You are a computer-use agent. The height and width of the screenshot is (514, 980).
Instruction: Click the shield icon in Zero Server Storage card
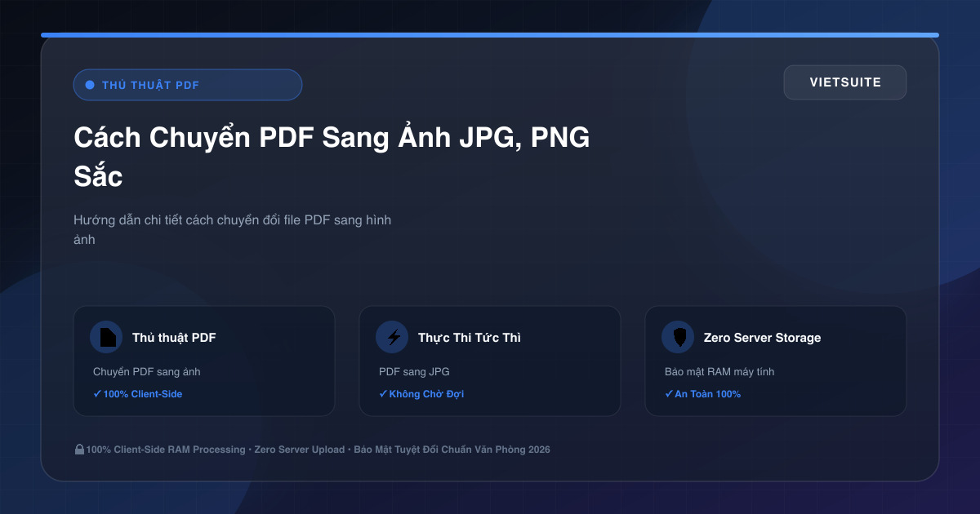[x=678, y=337]
